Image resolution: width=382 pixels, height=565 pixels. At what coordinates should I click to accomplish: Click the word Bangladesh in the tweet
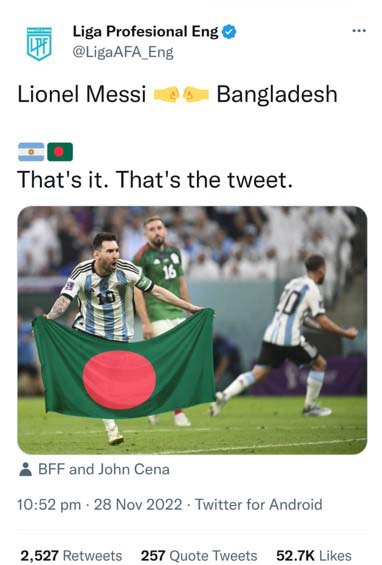277,95
